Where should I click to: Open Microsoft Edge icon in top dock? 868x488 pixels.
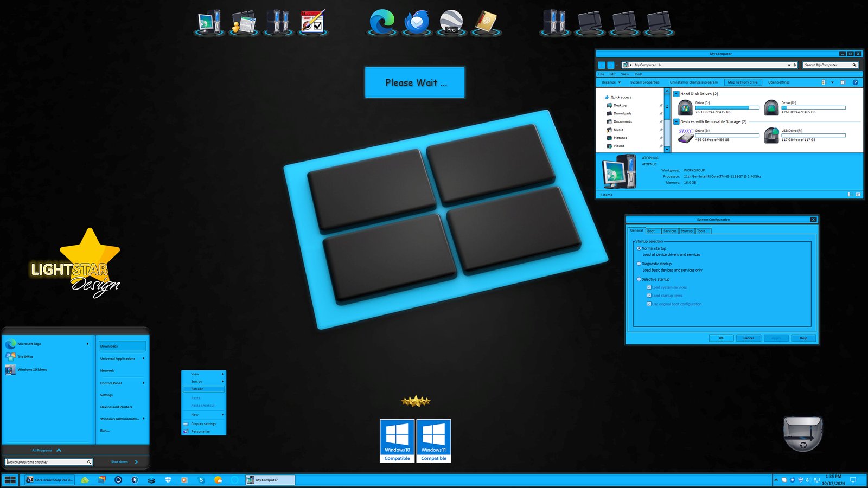pos(382,23)
